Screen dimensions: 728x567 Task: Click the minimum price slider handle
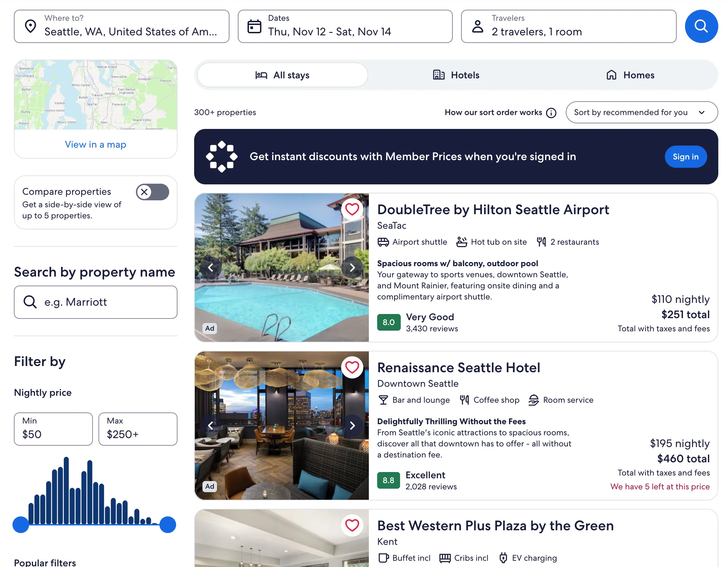point(21,525)
